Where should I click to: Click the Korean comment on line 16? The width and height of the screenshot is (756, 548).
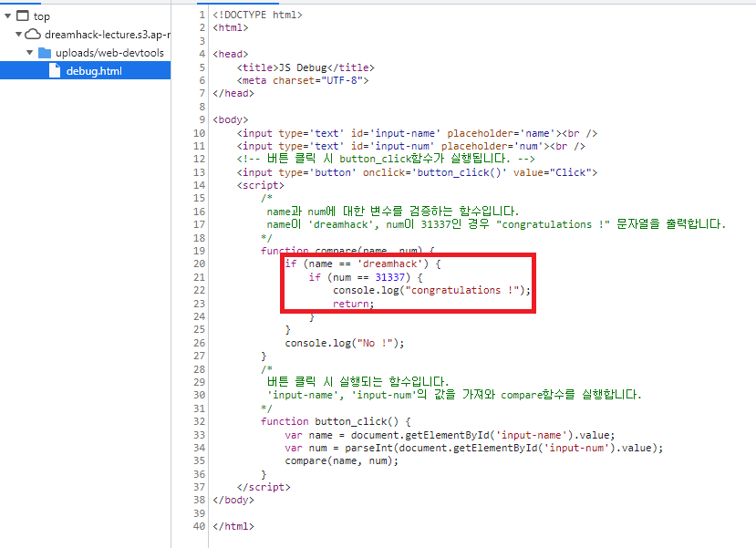coord(392,212)
